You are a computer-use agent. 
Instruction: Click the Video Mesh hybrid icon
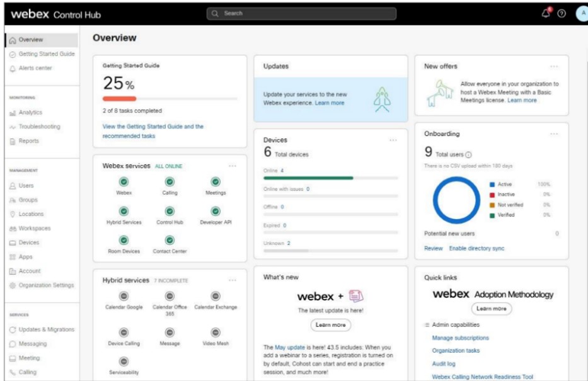216,333
